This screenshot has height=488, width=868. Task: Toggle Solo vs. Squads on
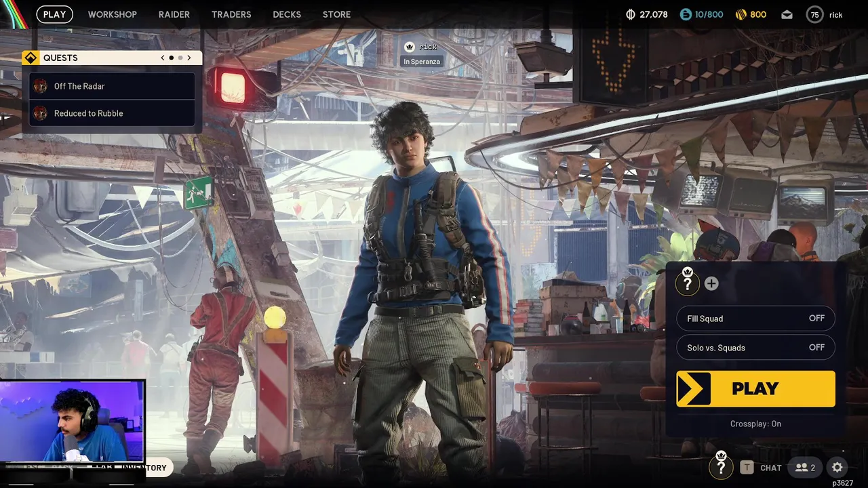tap(755, 348)
